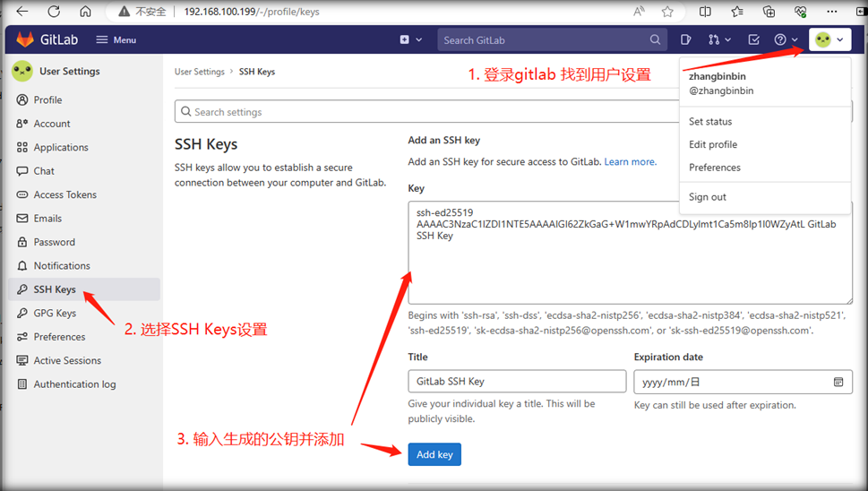
Task: Click into the Title input field
Action: tap(517, 382)
